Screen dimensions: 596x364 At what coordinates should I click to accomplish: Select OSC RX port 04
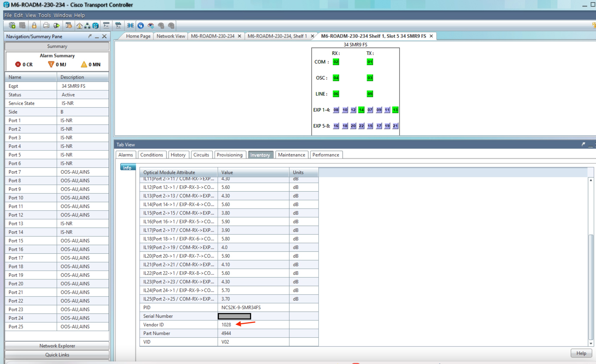pos(336,78)
